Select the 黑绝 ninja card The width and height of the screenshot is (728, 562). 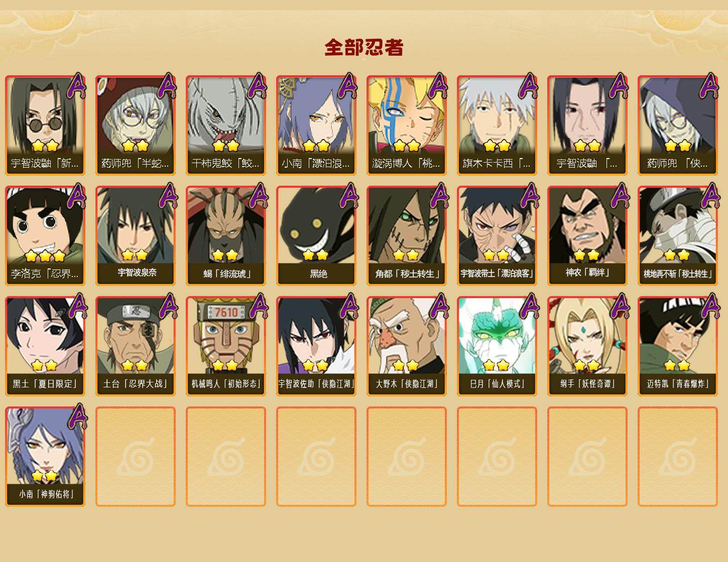[316, 235]
